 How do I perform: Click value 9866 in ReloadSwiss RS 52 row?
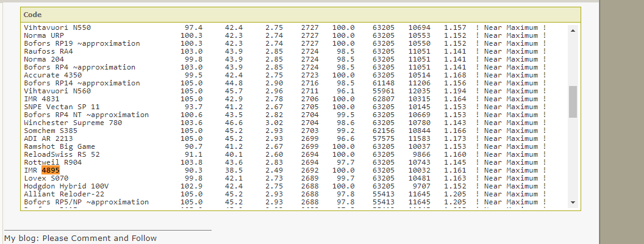(421, 154)
